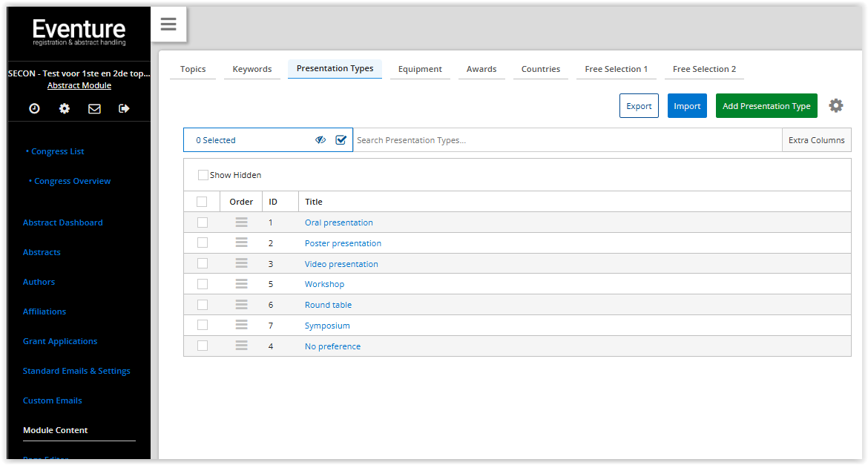The image size is (868, 465).
Task: Open sidebar settings gear icon
Action: click(65, 108)
